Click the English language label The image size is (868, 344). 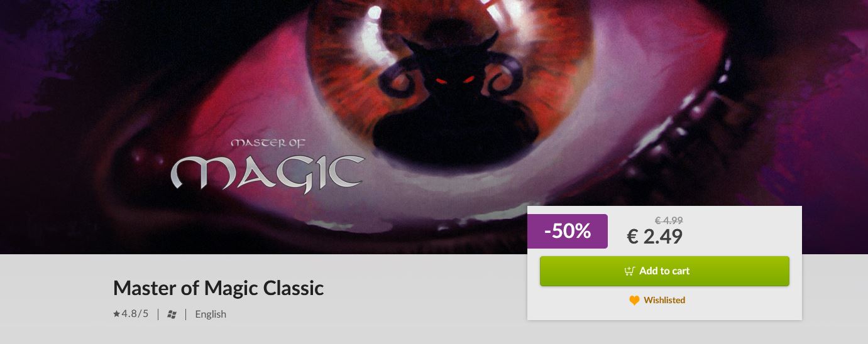211,314
